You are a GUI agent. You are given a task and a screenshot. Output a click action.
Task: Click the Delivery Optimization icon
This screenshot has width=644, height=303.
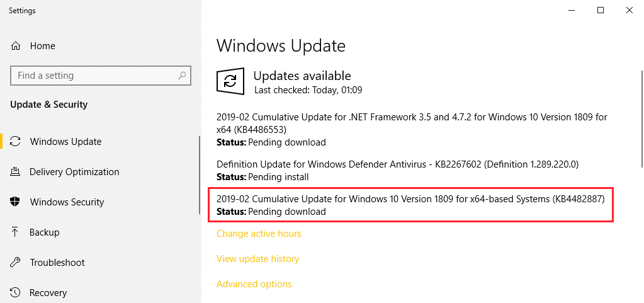(16, 172)
